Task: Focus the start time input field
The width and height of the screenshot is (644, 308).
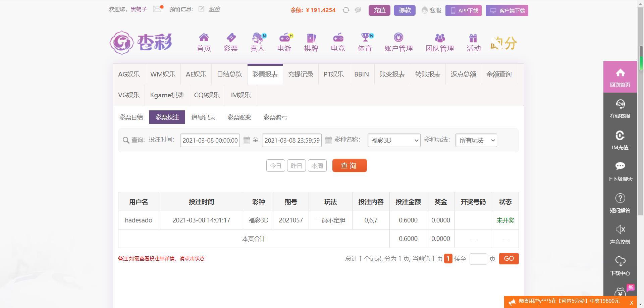Action: [210, 140]
